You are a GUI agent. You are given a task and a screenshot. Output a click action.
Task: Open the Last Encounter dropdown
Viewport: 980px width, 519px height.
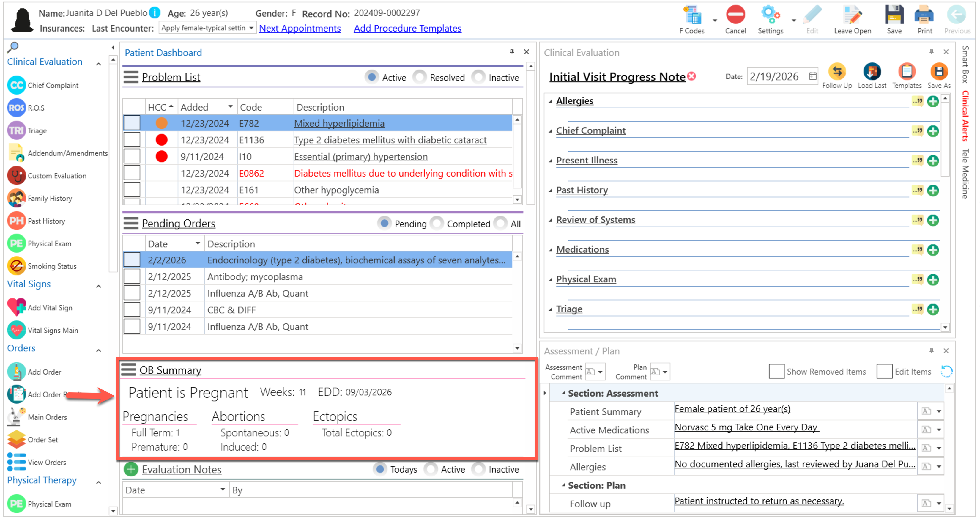point(251,28)
